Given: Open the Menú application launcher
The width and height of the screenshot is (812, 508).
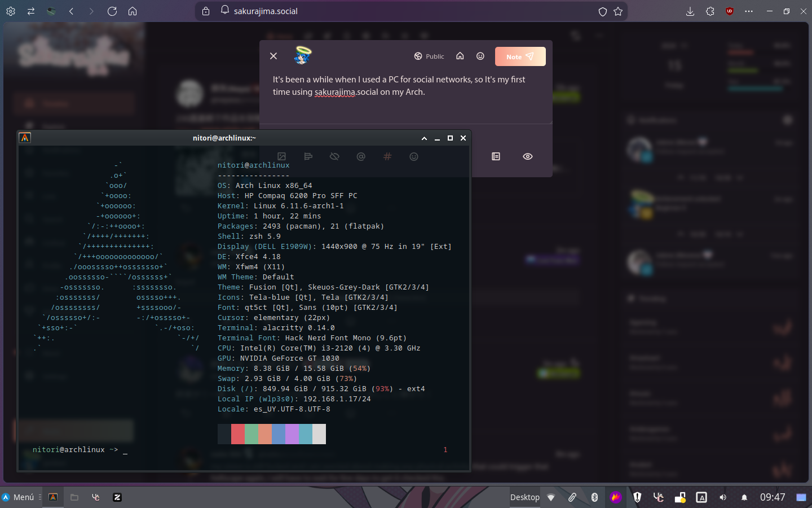Looking at the screenshot, I should 19,497.
